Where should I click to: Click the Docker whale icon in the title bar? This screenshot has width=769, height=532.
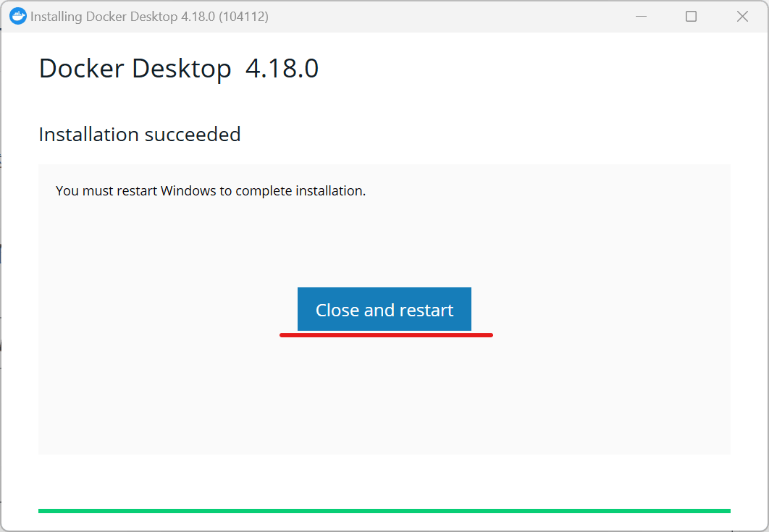(17, 16)
